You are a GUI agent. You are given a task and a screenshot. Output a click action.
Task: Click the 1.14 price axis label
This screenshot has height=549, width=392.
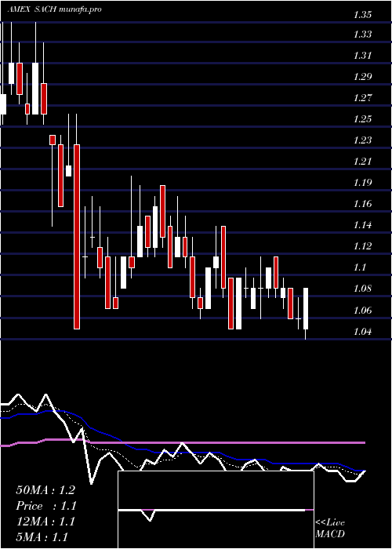pos(362,225)
